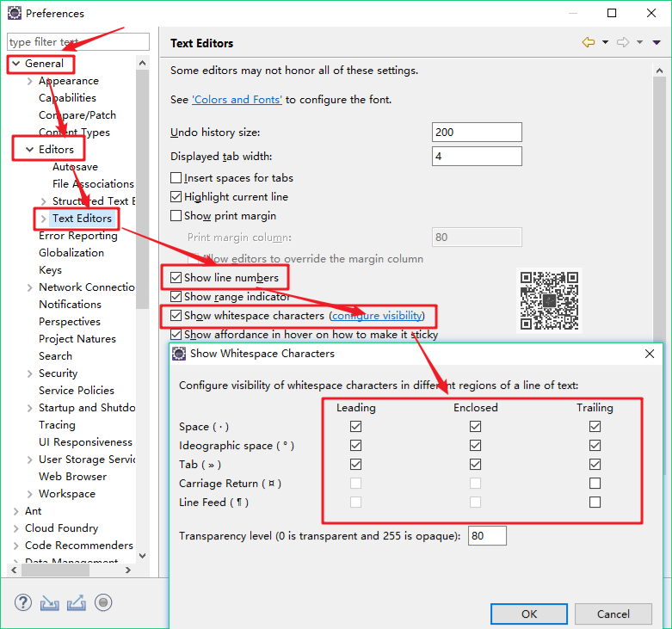672x629 pixels.
Task: Uncheck Enclosed checkbox for Tab
Action: pyautogui.click(x=475, y=464)
